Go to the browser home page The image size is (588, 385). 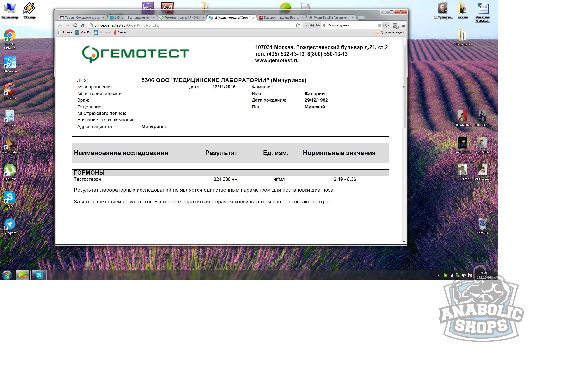(x=83, y=25)
